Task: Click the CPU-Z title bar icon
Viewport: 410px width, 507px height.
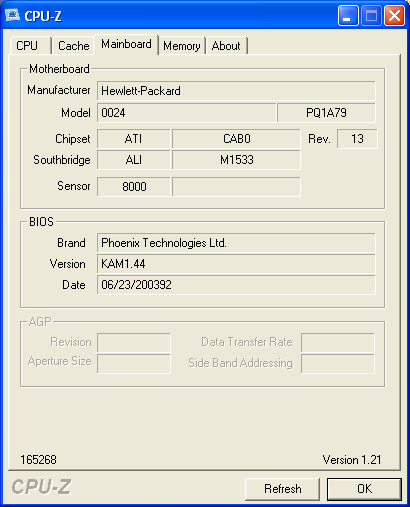Action: coord(12,15)
